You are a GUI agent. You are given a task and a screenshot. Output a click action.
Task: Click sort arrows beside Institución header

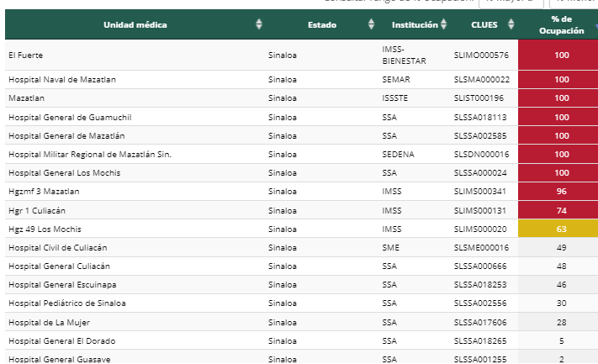pyautogui.click(x=445, y=24)
